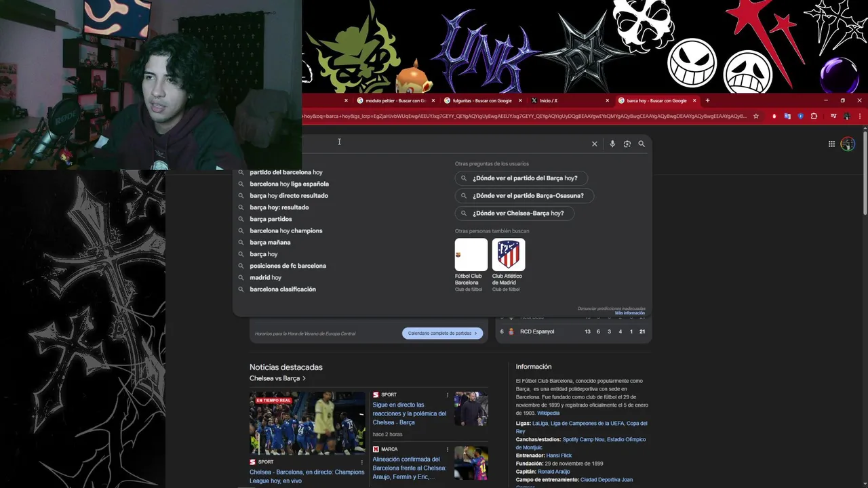
Task: Open more options beside bottom SPORT article
Action: coord(361,462)
